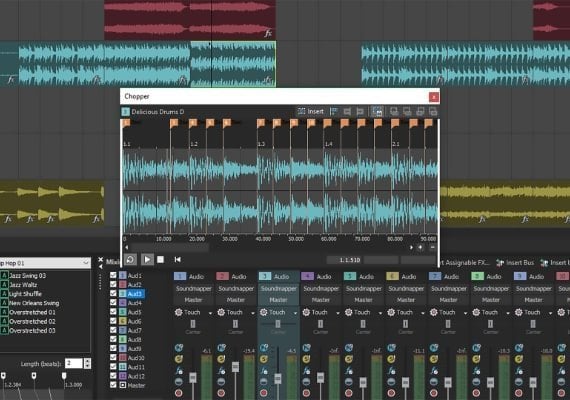Click Soundmapper button on channel 2
The height and width of the screenshot is (400, 570).
click(x=236, y=288)
